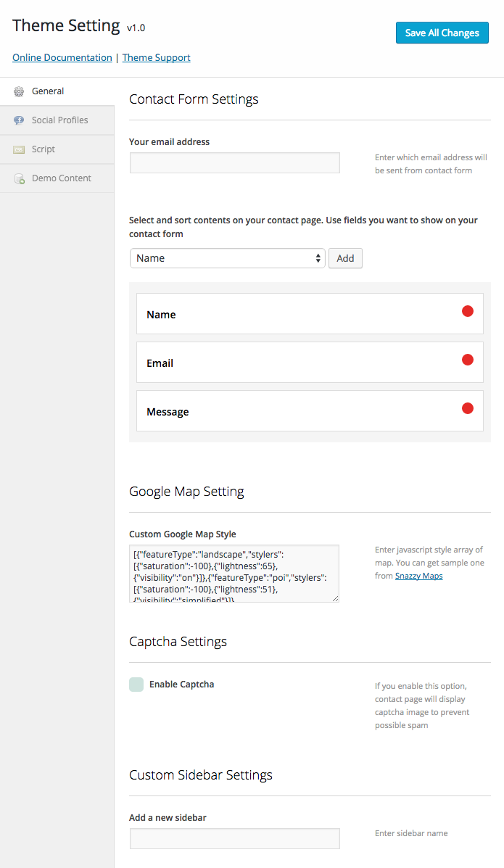Viewport: 504px width, 868px height.
Task: Go to the Script tab
Action: (x=44, y=149)
